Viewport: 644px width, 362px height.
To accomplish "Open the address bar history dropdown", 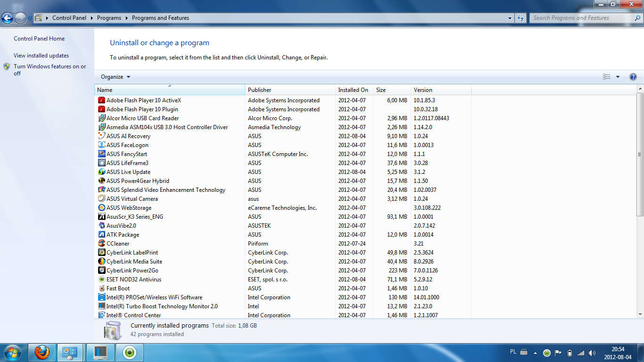I will (510, 18).
